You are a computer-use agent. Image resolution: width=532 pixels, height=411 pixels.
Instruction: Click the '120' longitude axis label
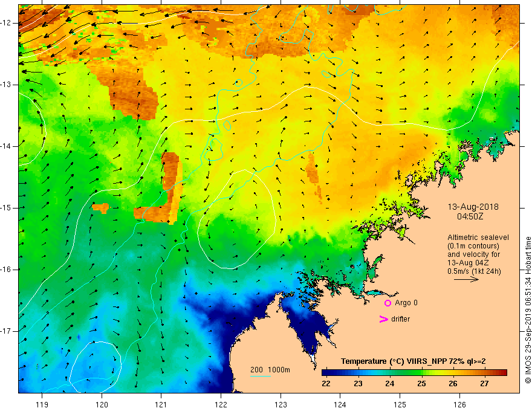(102, 404)
